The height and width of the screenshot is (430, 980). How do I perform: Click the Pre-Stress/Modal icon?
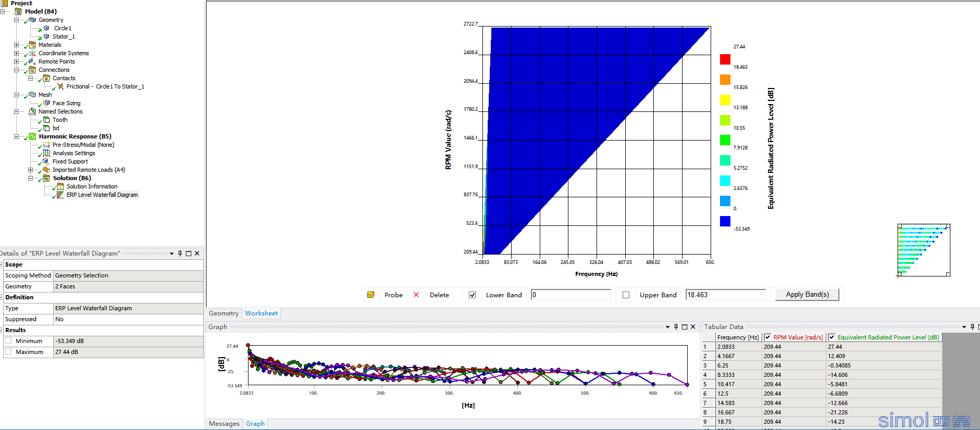46,145
